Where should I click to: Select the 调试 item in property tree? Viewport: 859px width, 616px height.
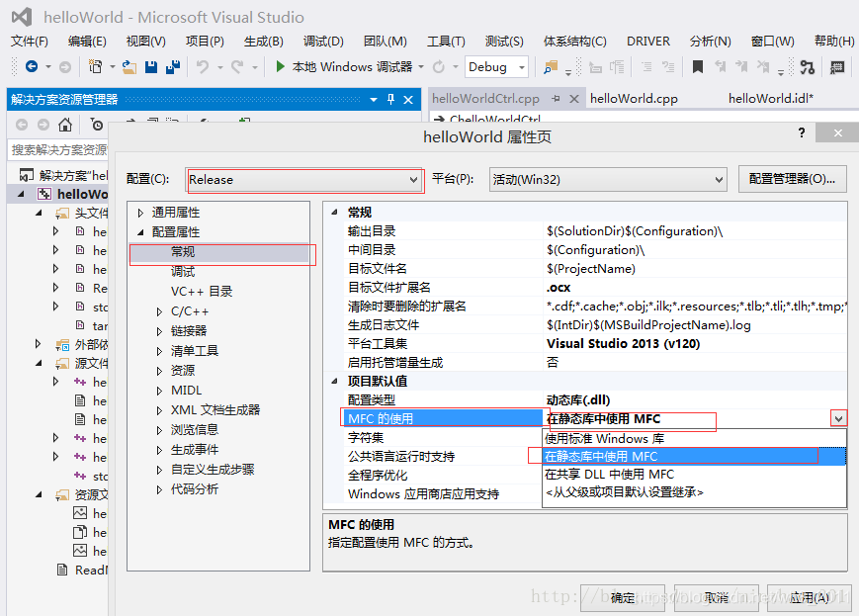(183, 271)
